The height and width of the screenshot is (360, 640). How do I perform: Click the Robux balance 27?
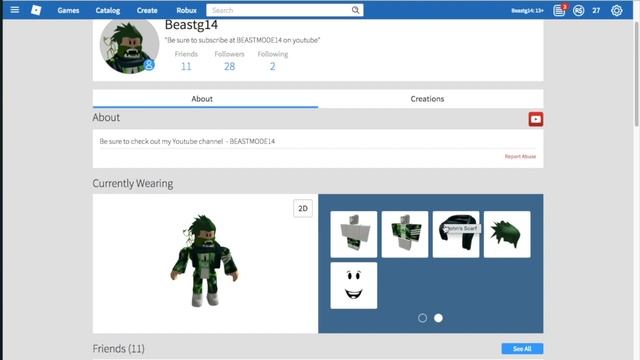[596, 11]
